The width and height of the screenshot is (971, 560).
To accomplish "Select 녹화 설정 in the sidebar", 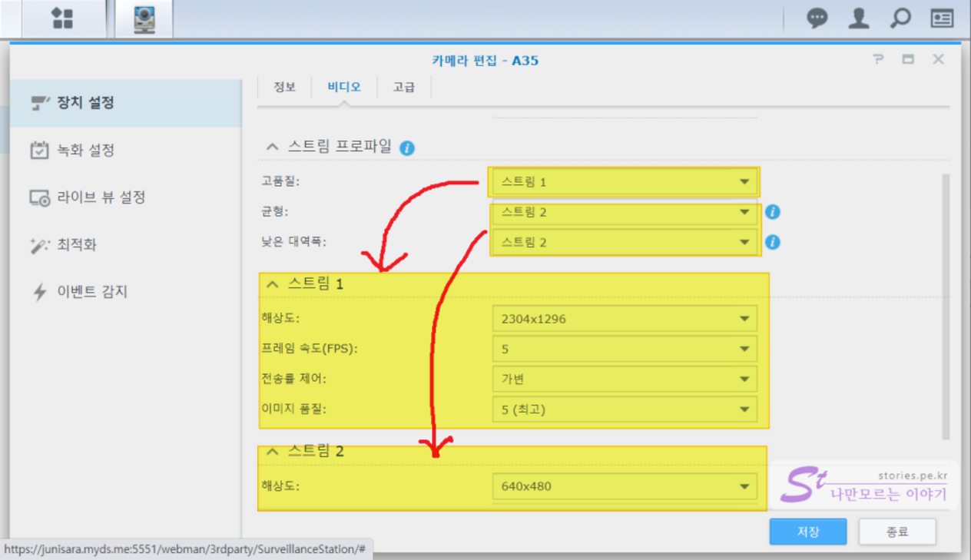I will (x=85, y=150).
